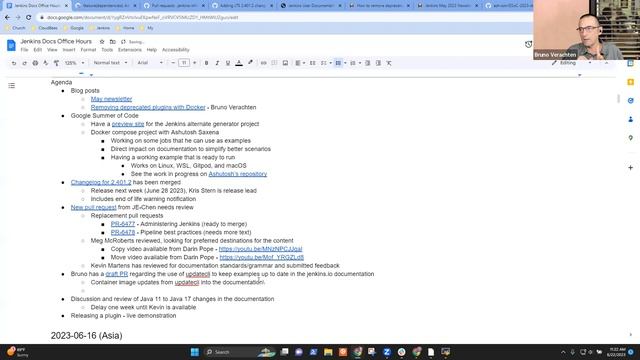Redo the last undone edit
The height and width of the screenshot is (360, 640).
point(24,63)
